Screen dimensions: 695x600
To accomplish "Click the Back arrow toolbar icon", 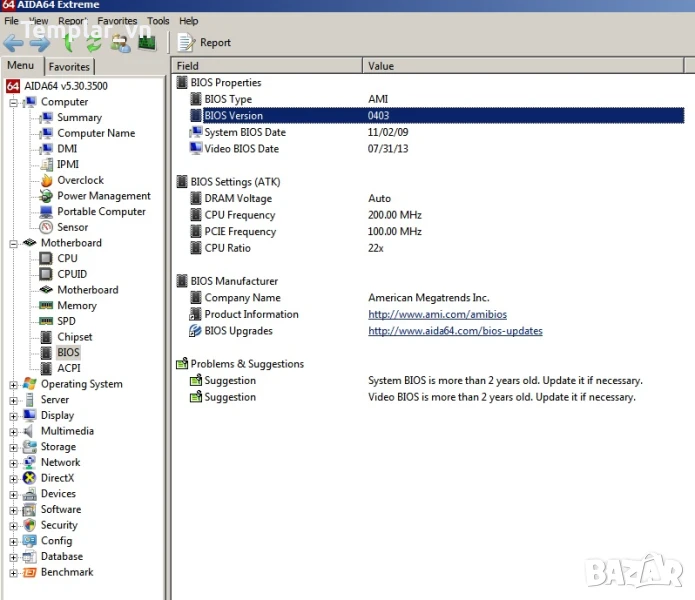I will [13, 43].
